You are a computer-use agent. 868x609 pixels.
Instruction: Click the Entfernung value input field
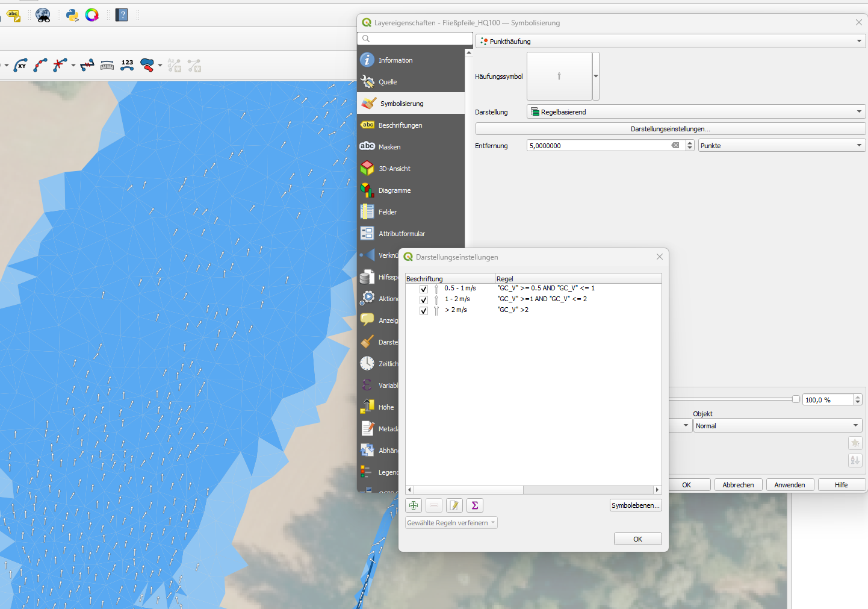point(599,146)
